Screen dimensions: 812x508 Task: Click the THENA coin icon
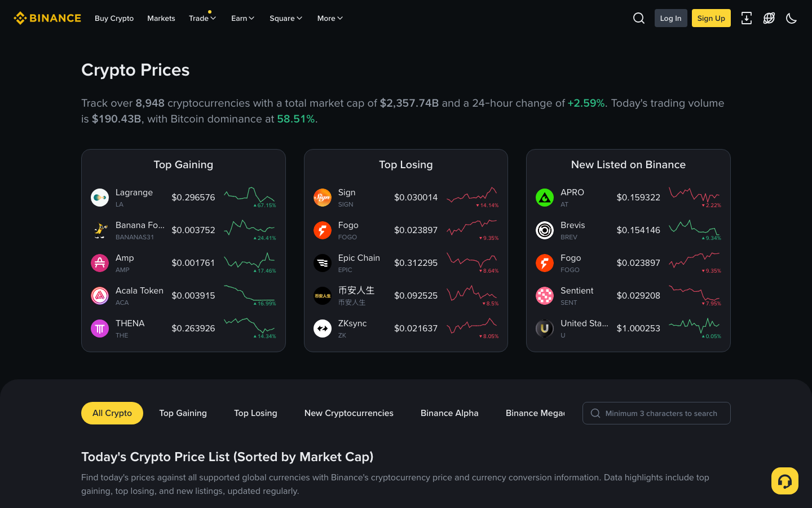click(x=100, y=328)
